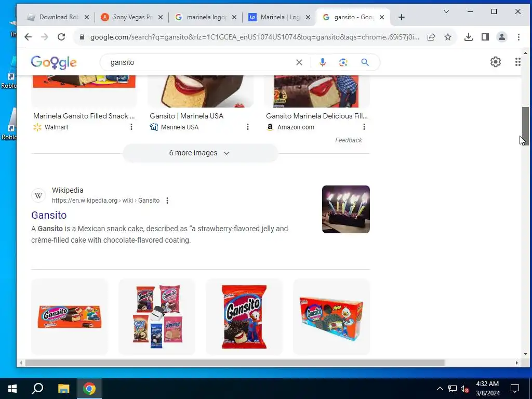Share this page via address bar icon
532x399 pixels.
coord(431,37)
